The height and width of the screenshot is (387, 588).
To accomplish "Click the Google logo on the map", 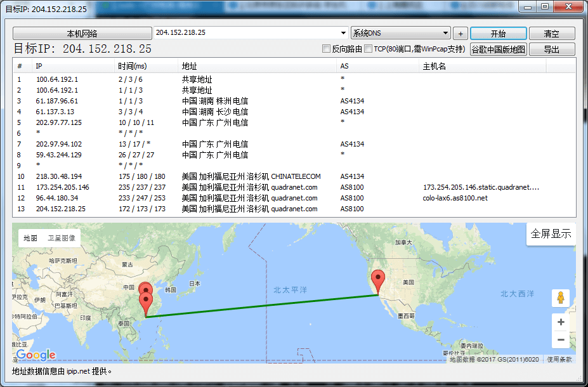I will pyautogui.click(x=36, y=355).
